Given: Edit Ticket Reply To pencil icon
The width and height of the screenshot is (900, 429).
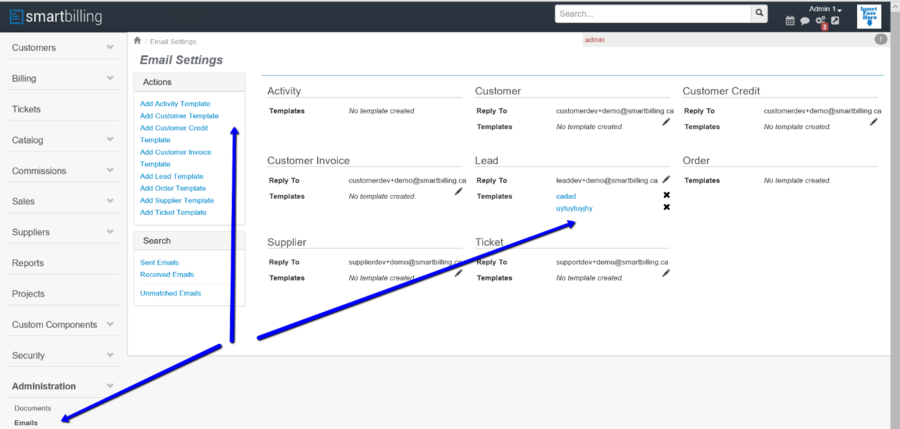Looking at the screenshot, I should [x=666, y=273].
